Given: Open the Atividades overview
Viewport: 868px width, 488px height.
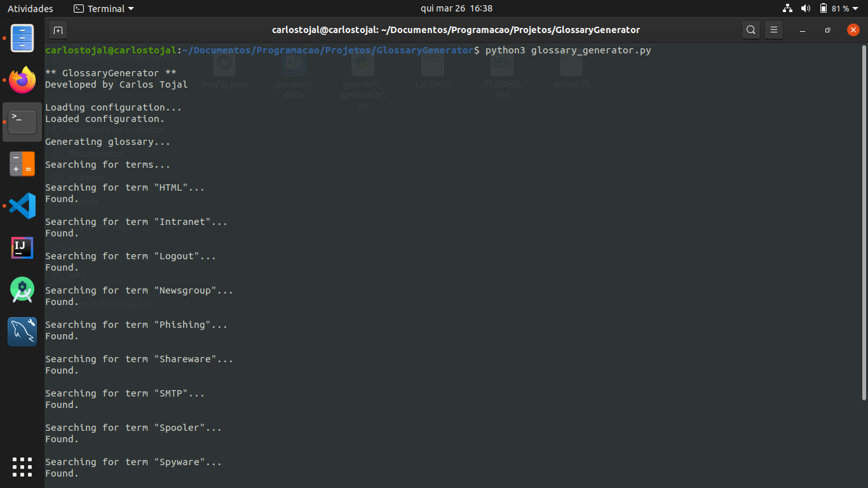Looking at the screenshot, I should [x=31, y=8].
